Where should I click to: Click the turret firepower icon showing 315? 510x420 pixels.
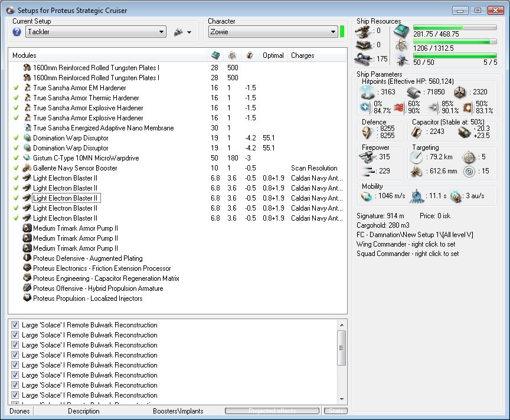point(367,157)
